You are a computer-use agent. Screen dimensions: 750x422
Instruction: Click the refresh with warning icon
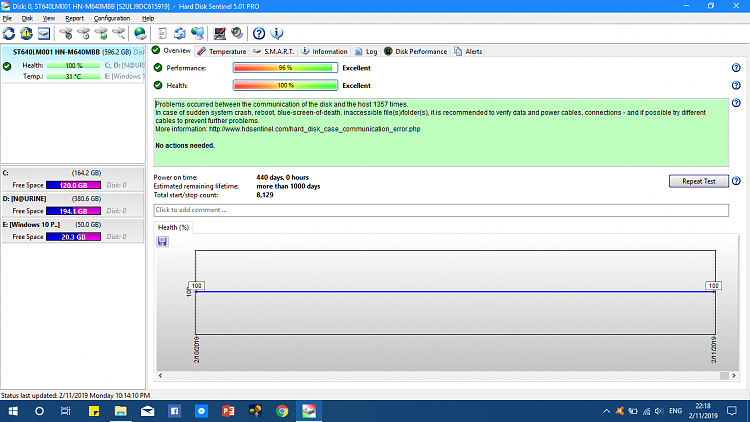26,33
